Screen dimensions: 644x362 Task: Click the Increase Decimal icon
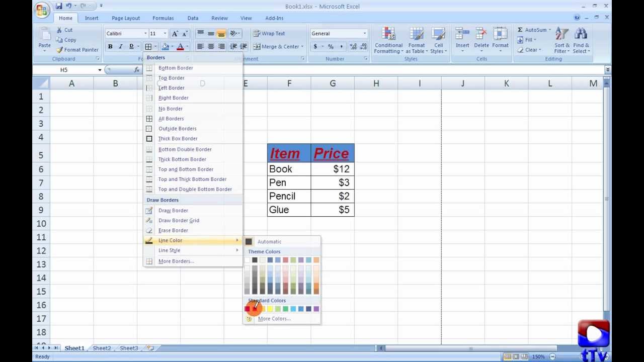tap(353, 47)
